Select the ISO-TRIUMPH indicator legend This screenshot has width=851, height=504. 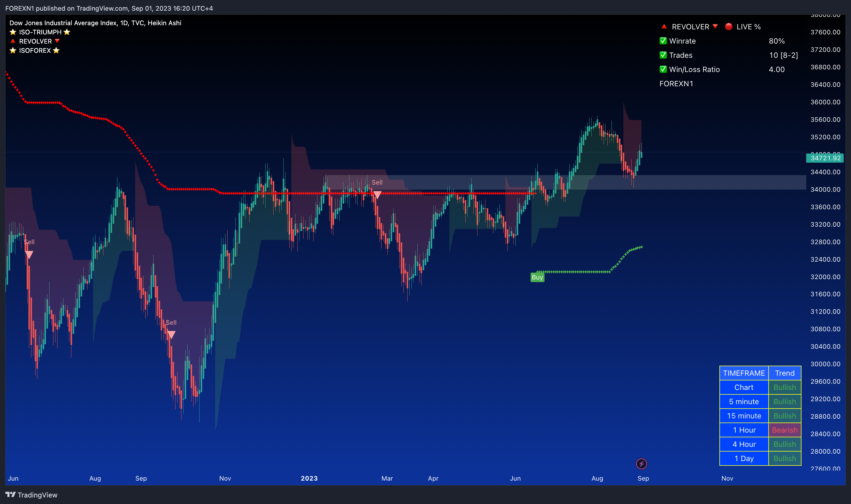pyautogui.click(x=40, y=32)
